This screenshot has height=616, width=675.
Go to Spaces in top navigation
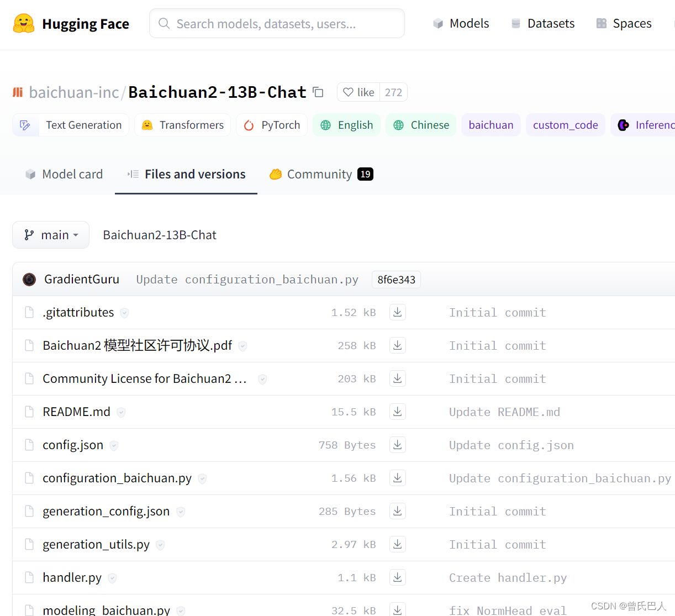point(624,23)
